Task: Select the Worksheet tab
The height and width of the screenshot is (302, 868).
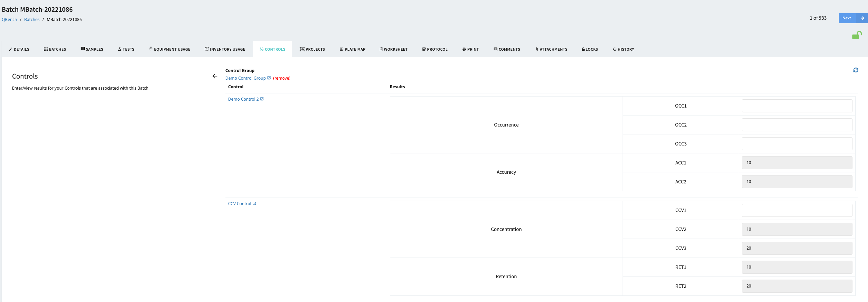Action: 393,49
